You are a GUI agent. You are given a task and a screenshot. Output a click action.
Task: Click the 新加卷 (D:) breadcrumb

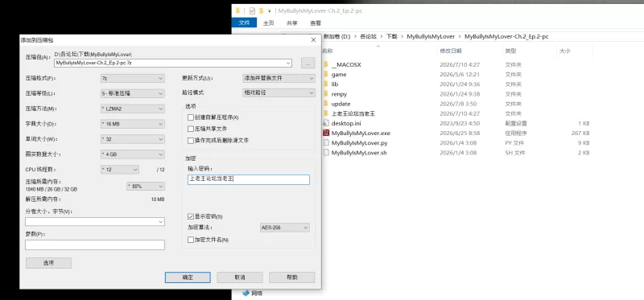coord(337,36)
